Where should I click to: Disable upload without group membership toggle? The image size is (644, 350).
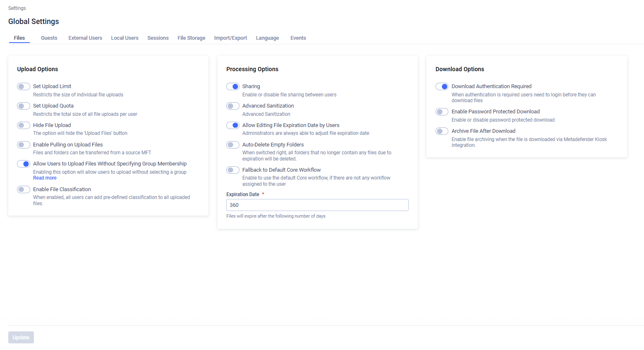coord(24,164)
